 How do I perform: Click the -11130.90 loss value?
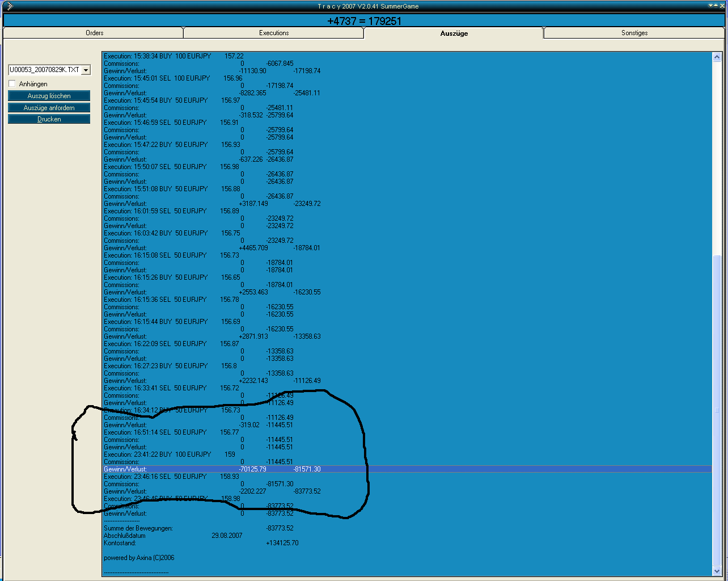click(x=253, y=71)
